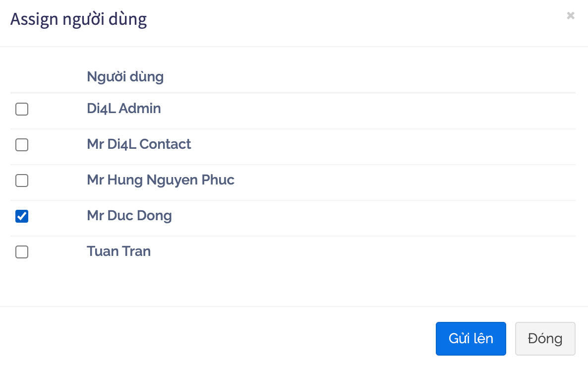Click the Gửi lên submit button
The width and height of the screenshot is (588, 368).
click(x=470, y=339)
